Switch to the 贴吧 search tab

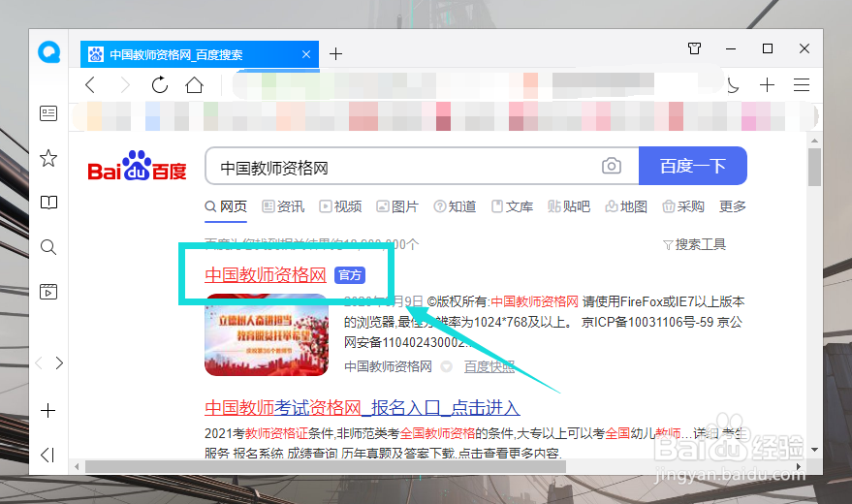point(569,206)
